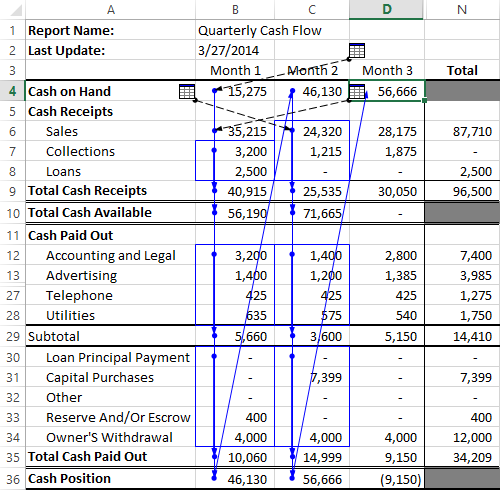
Task: Click the worksheet icon above Month 3 header
Action: pyautogui.click(x=357, y=51)
